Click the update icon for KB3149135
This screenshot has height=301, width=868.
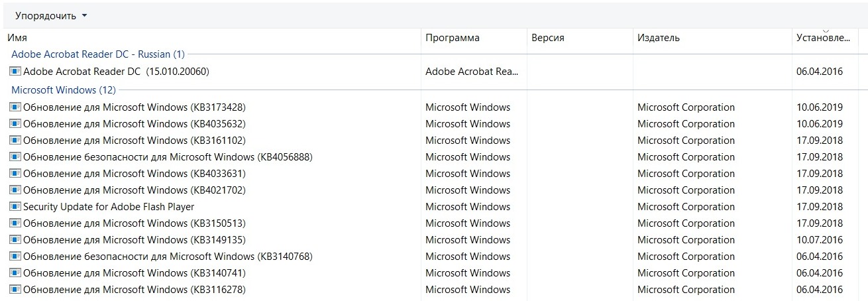coord(15,239)
